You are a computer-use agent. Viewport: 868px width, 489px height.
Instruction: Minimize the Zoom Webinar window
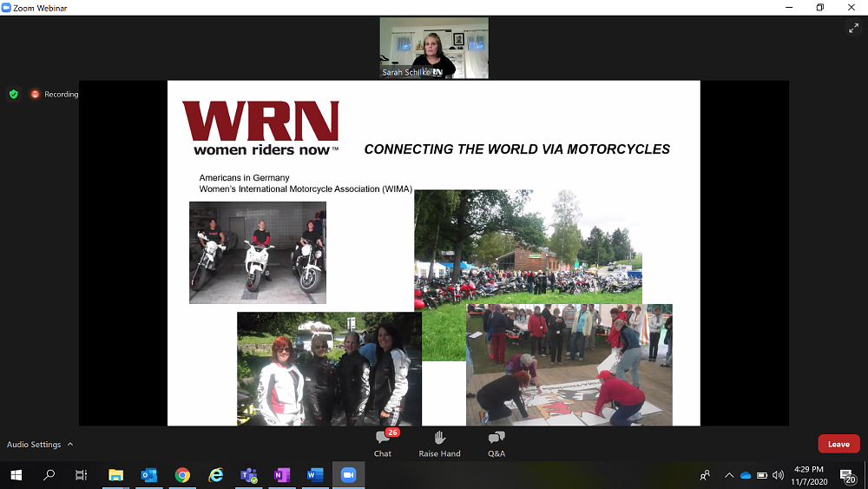click(789, 7)
